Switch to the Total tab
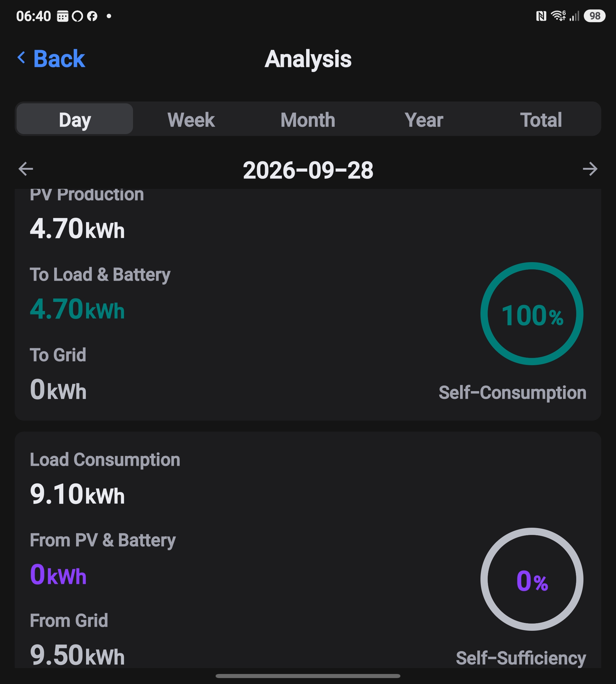616x684 pixels. [541, 120]
